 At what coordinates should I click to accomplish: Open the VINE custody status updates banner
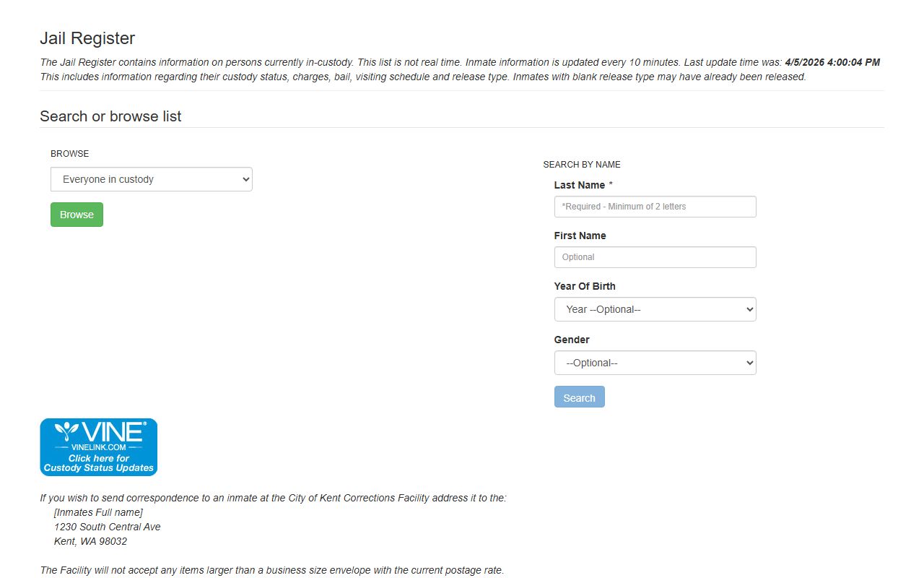(x=98, y=447)
